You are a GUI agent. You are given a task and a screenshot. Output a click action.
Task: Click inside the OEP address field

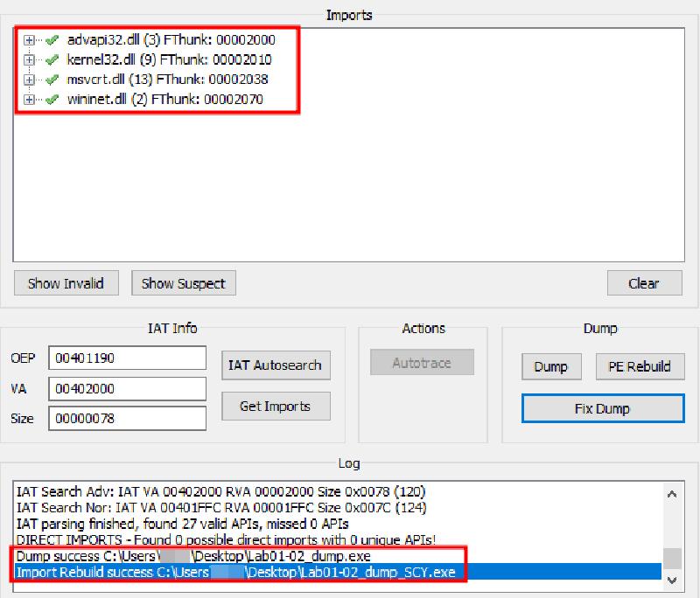(127, 358)
